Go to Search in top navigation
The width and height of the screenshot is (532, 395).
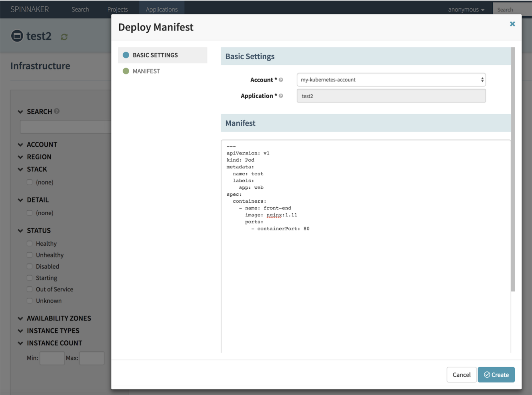pyautogui.click(x=80, y=9)
